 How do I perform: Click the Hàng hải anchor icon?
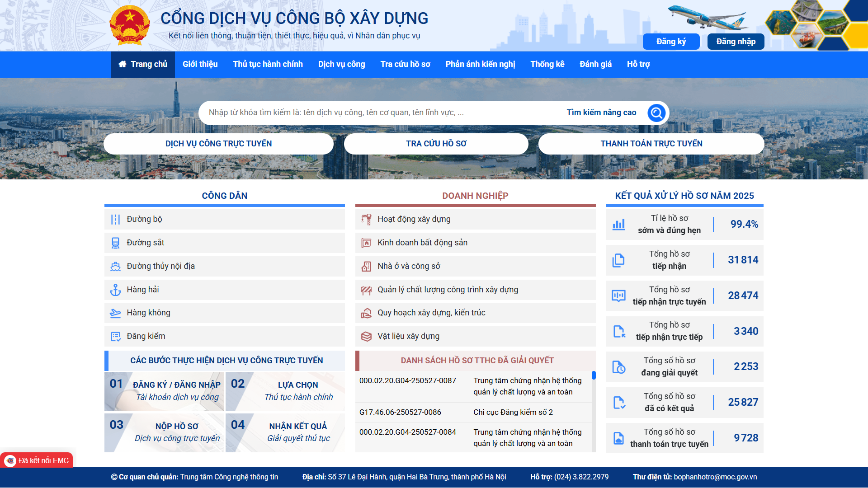click(x=116, y=290)
